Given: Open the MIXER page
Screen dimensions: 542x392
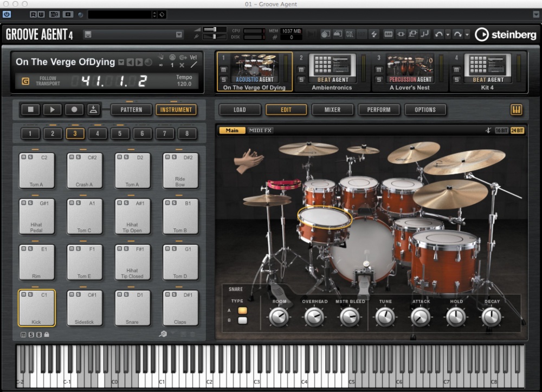Looking at the screenshot, I should (x=333, y=110).
